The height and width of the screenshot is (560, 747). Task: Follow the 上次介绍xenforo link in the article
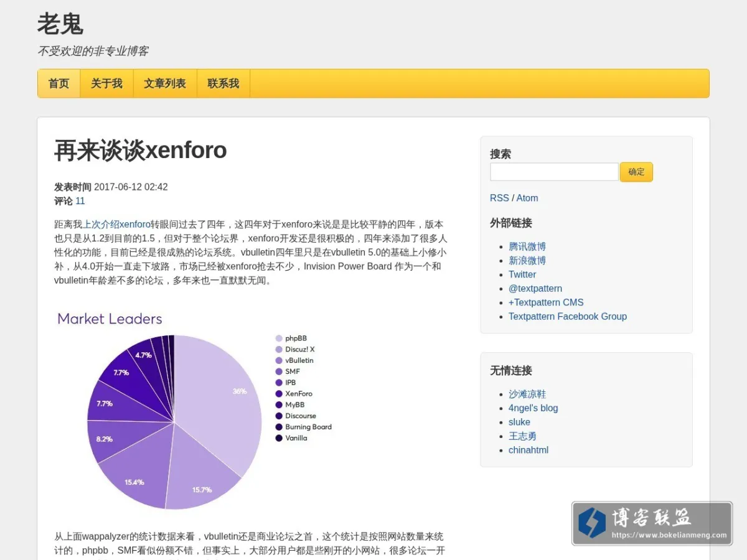(x=116, y=225)
